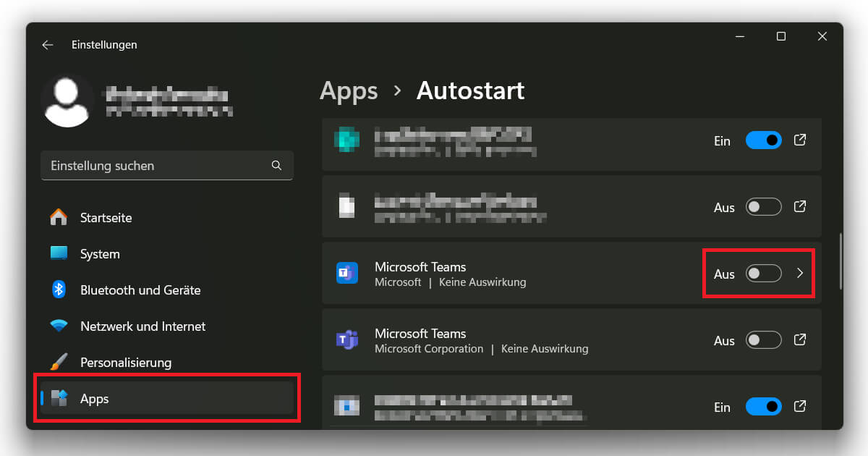Click the blue Microsoft Teams app icon
The width and height of the screenshot is (868, 456).
click(x=347, y=273)
